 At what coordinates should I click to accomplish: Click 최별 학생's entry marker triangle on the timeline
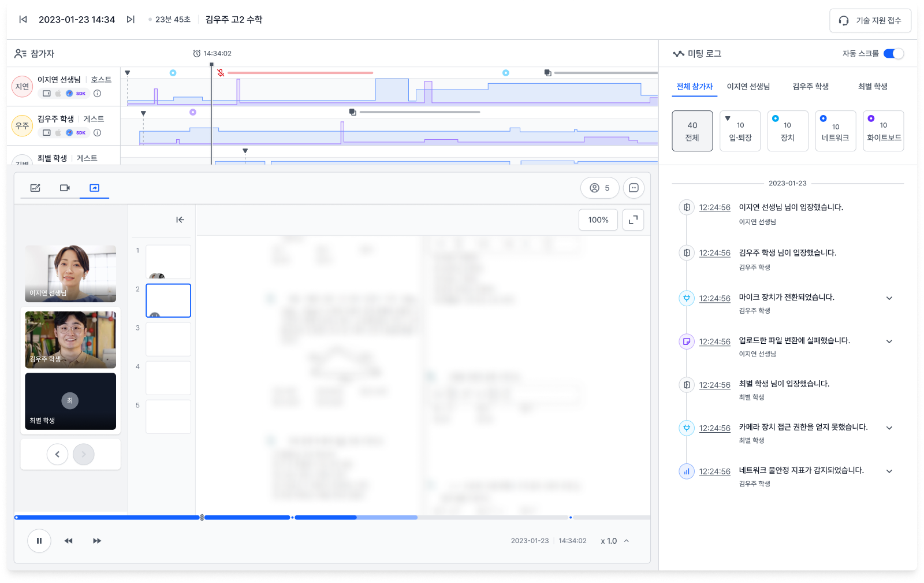(x=245, y=151)
